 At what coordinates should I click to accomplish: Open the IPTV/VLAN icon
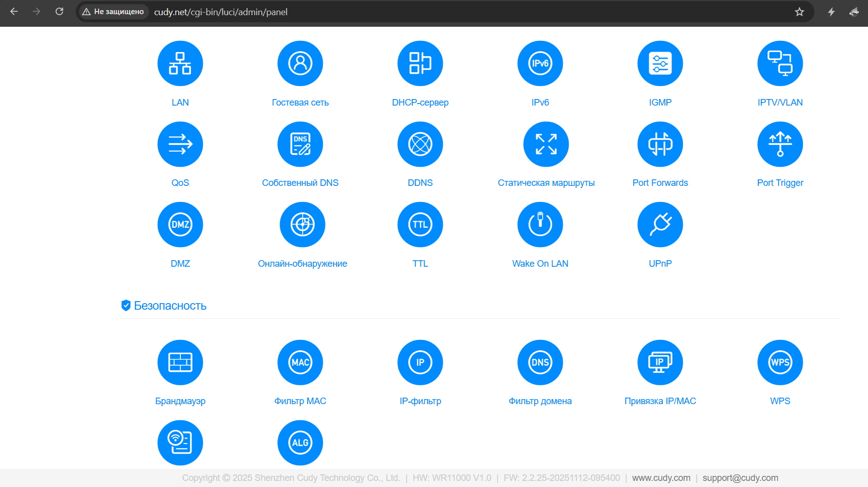(x=780, y=64)
